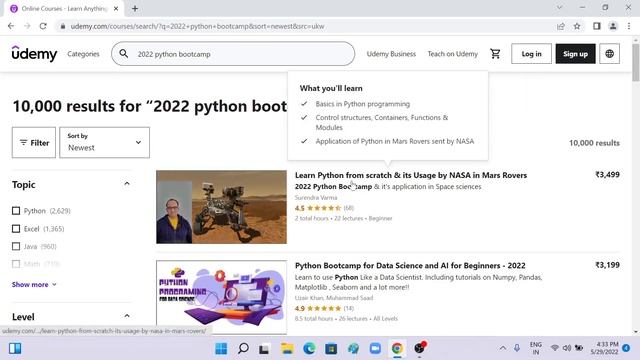Open the shopping cart

(495, 53)
